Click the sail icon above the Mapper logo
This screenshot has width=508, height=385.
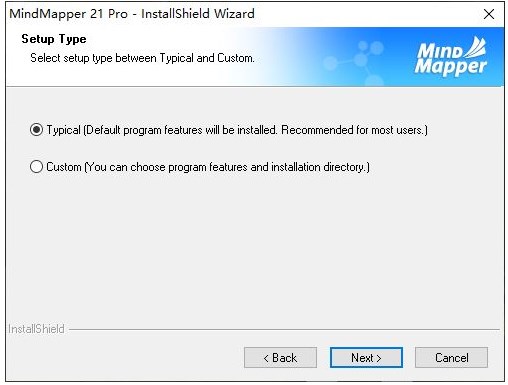point(476,47)
